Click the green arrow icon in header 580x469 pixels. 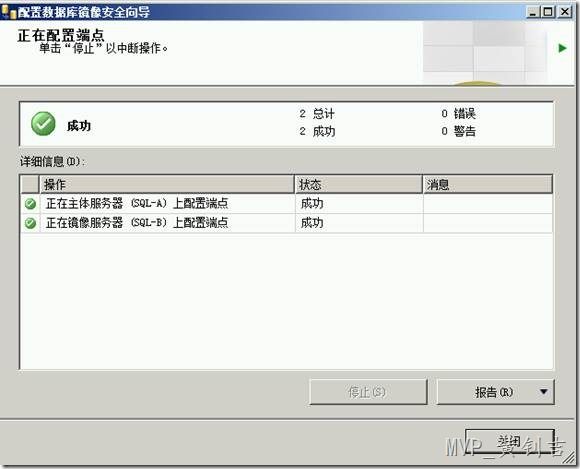pos(562,48)
